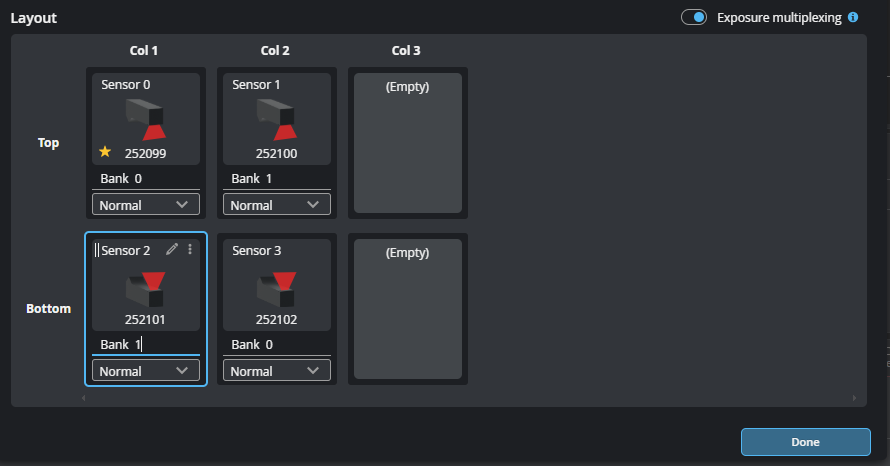
Task: Open the Normal dropdown under Sensor 0
Action: point(146,205)
